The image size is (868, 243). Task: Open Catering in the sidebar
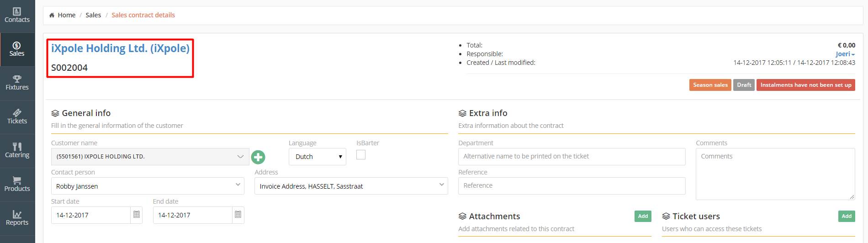(x=17, y=151)
